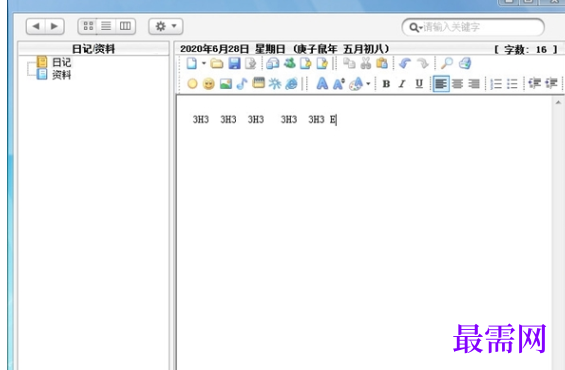
Task: Switch to the grid thumbnail view
Action: [88, 26]
